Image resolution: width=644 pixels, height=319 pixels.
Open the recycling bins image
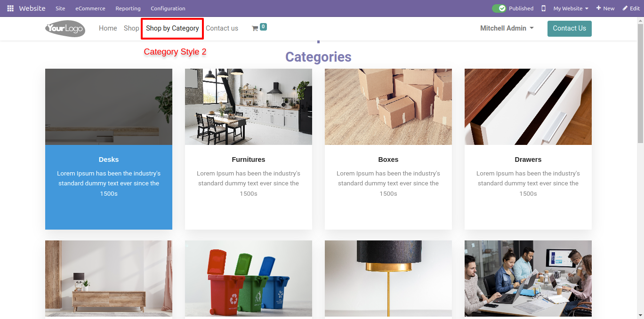point(249,279)
